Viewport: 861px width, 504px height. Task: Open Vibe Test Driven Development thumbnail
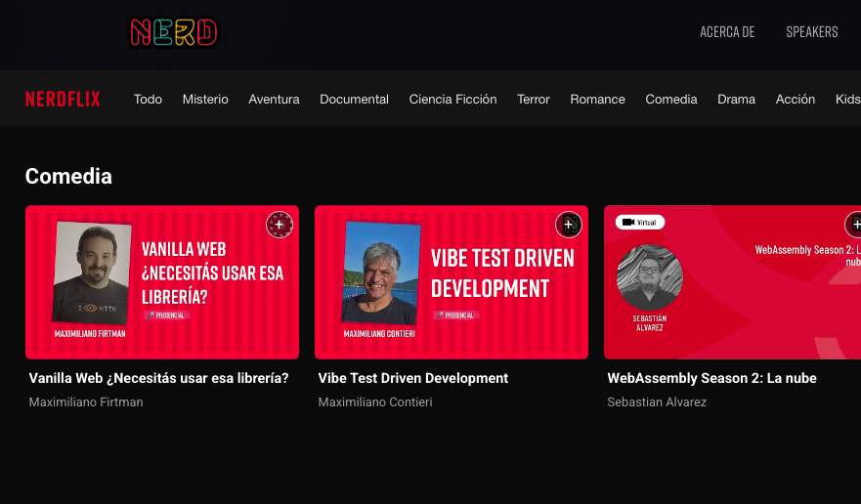pyautogui.click(x=452, y=282)
